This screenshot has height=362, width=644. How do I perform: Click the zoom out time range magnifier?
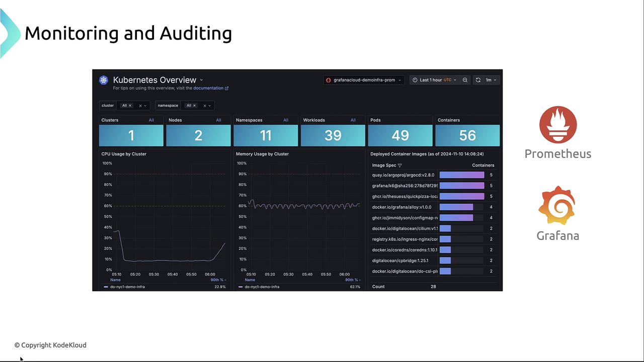(x=465, y=80)
